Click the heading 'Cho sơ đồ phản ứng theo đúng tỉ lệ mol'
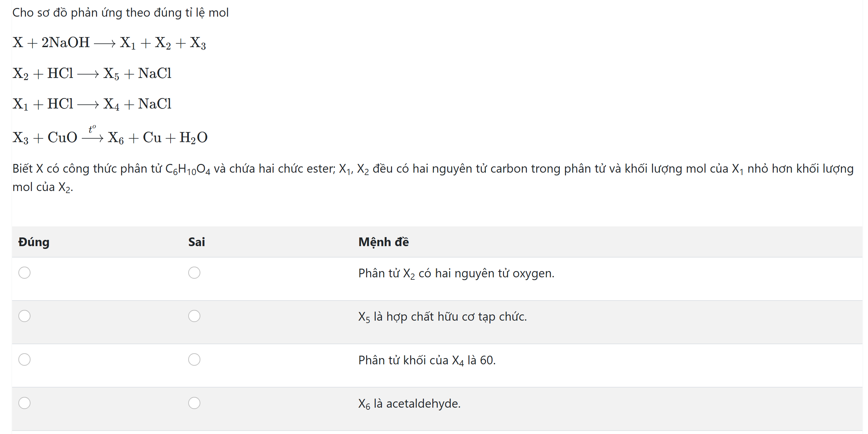The height and width of the screenshot is (434, 868). (120, 13)
